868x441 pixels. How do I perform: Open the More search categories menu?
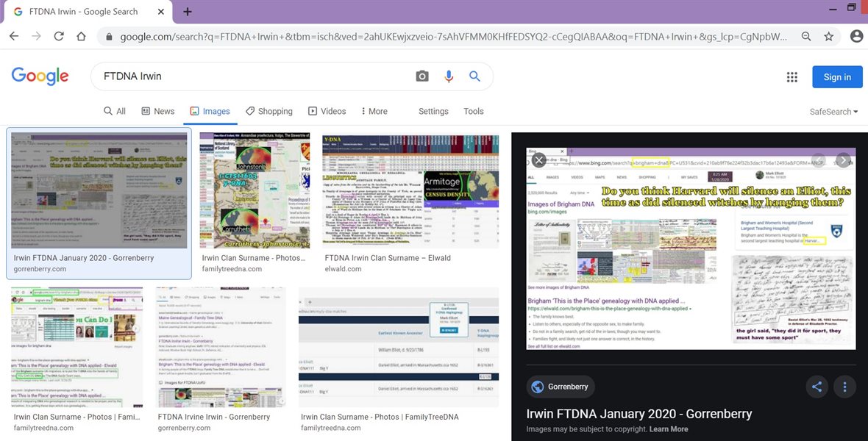coord(374,111)
